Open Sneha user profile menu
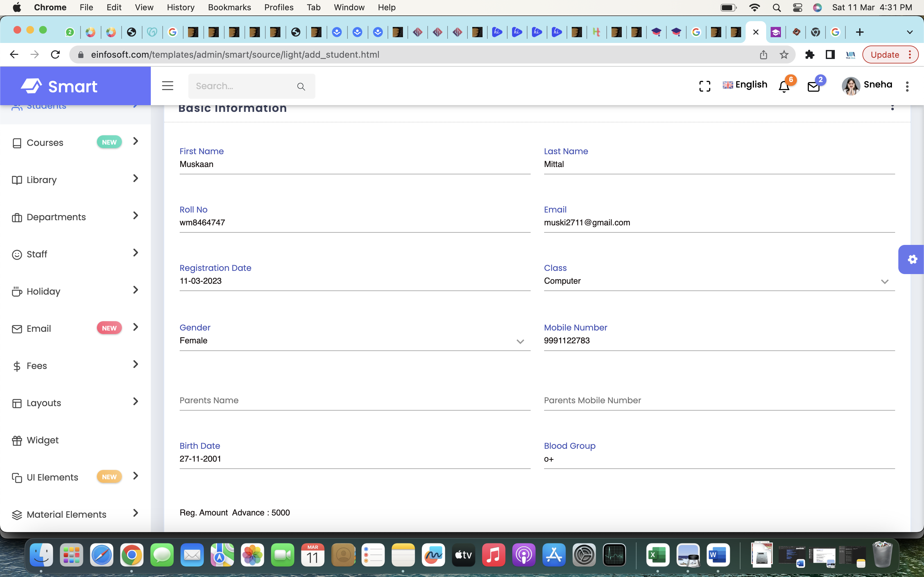This screenshot has width=924, height=577. 867,85
